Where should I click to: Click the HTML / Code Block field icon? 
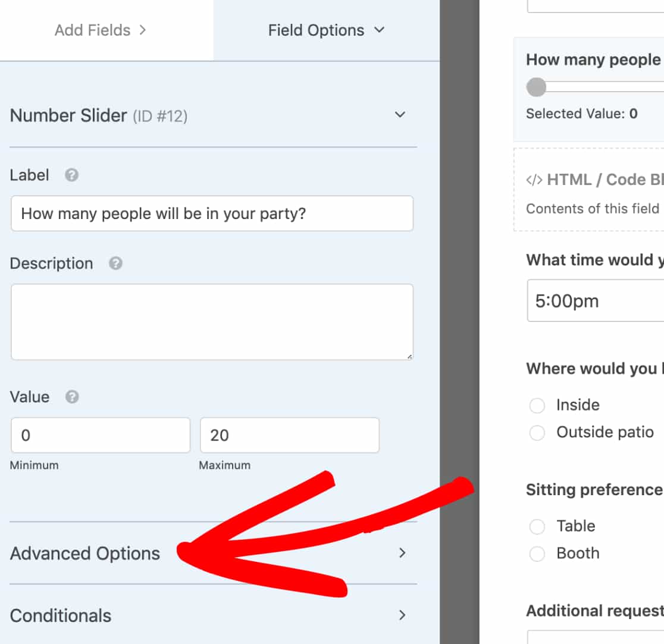tap(534, 179)
